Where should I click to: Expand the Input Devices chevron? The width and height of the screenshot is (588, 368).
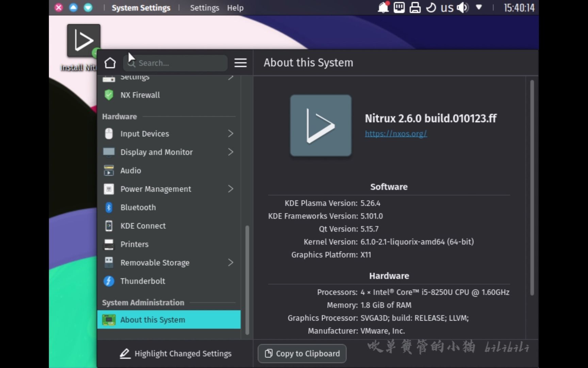(x=231, y=134)
